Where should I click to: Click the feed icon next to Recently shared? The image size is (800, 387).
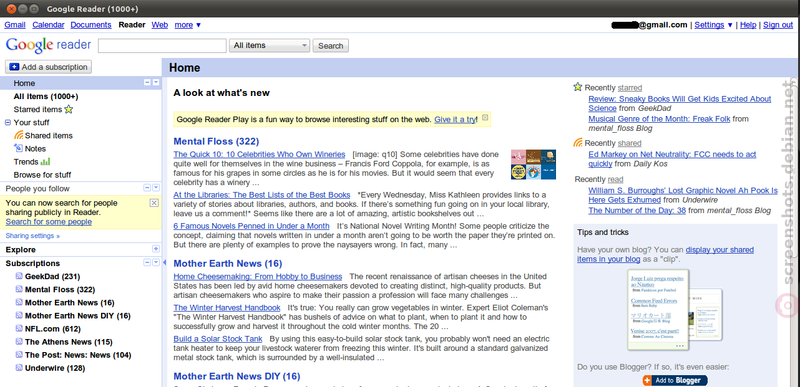[578, 143]
